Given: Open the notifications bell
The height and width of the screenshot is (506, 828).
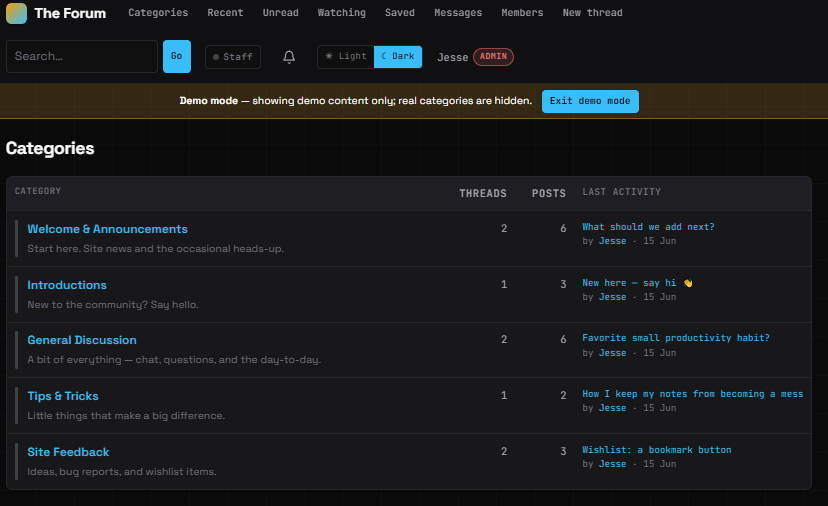Looking at the screenshot, I should coord(289,57).
